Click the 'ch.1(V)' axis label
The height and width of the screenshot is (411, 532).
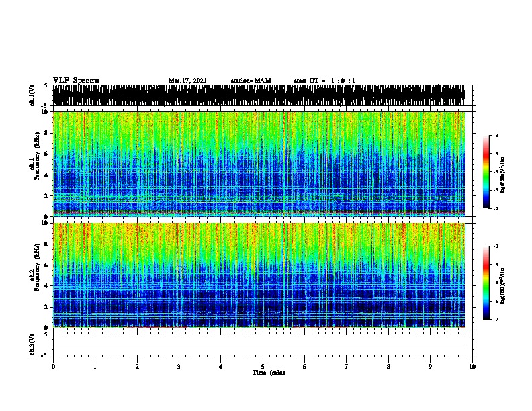tap(32, 95)
